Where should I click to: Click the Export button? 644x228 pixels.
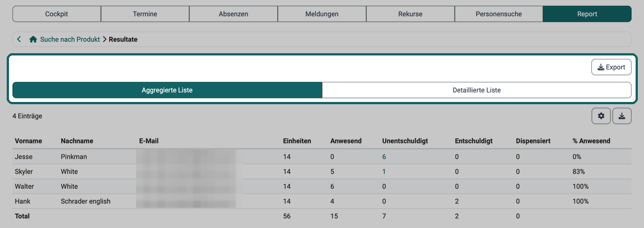pyautogui.click(x=612, y=67)
